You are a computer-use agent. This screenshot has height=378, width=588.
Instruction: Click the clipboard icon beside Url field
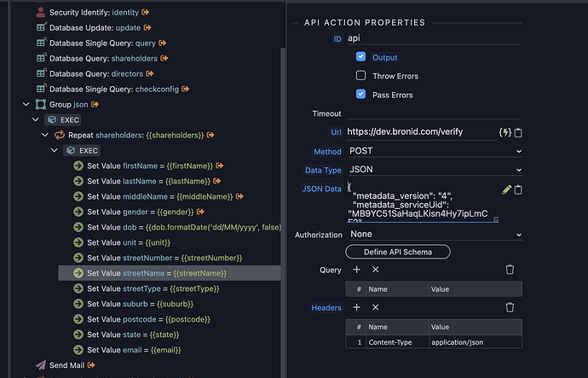coord(518,132)
